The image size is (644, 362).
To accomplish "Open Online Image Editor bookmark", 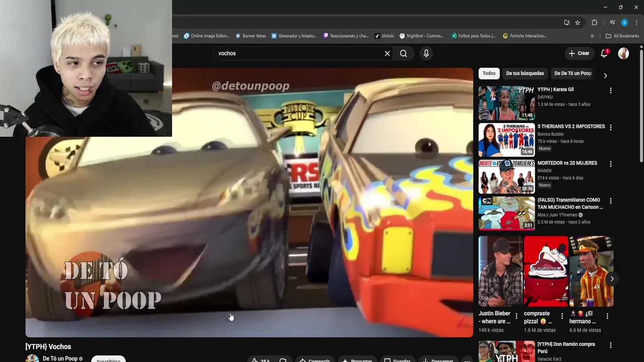I will 207,36.
